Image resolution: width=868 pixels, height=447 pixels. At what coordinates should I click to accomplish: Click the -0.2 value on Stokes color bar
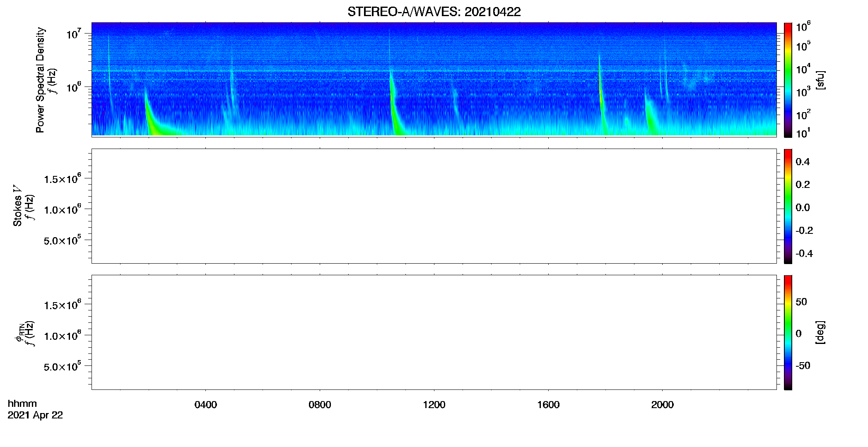[x=804, y=231]
